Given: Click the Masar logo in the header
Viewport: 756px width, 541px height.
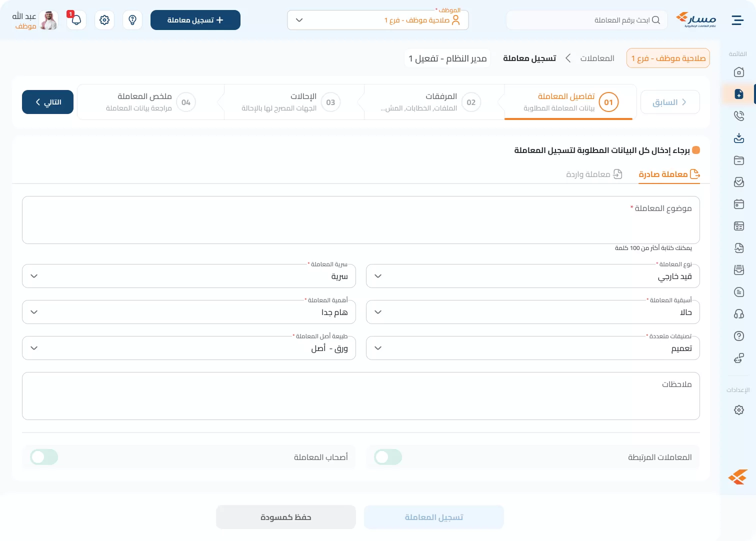Looking at the screenshot, I should pos(696,20).
